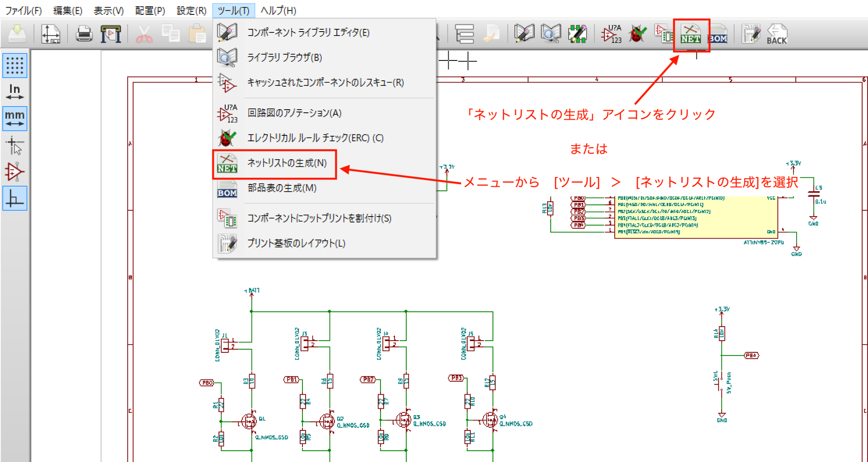
Task: Open the ツール menu
Action: pos(233,10)
